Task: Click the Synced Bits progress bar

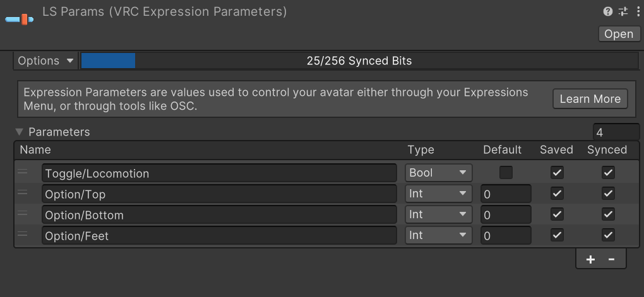Action: pyautogui.click(x=359, y=61)
